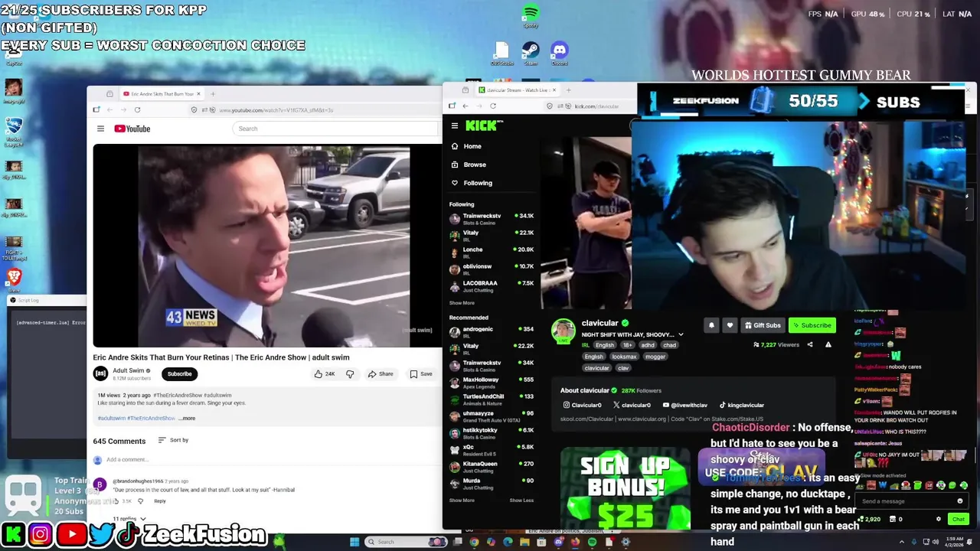
Task: Select the clavicular Stream browser tab
Action: [x=518, y=90]
